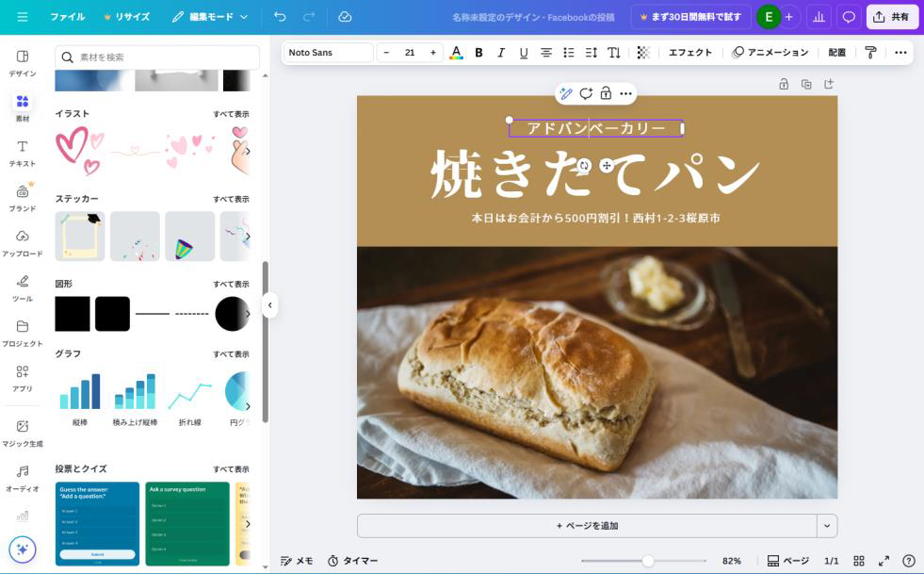The image size is (924, 574).
Task: Toggle underline formatting
Action: [x=524, y=53]
